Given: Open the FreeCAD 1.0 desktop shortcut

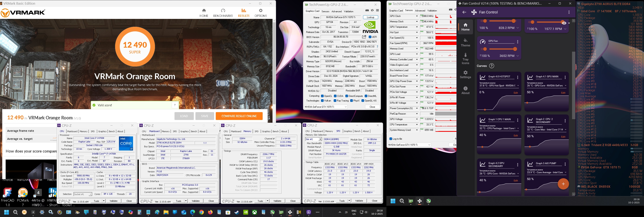Looking at the screenshot, I should pyautogui.click(x=7, y=197).
